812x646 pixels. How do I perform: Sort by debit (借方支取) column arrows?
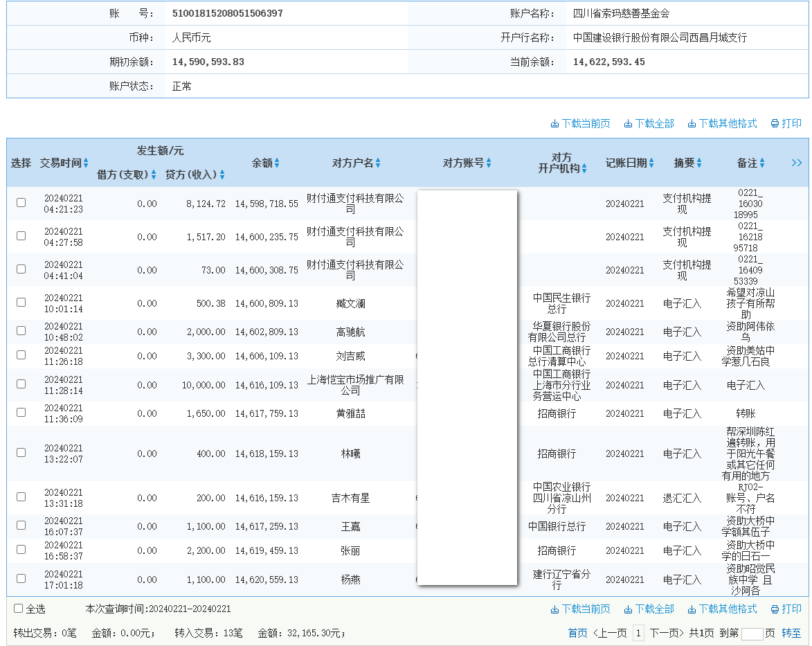tap(154, 175)
